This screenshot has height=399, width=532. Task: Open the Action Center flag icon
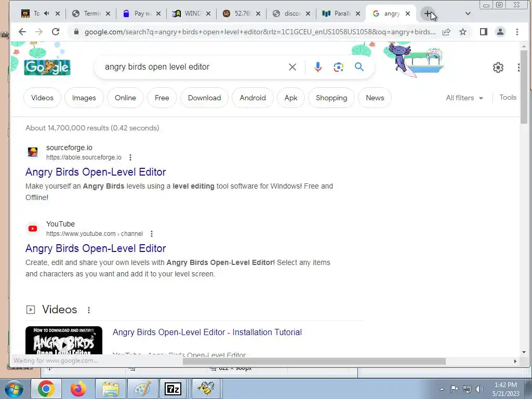pyautogui.click(x=454, y=389)
